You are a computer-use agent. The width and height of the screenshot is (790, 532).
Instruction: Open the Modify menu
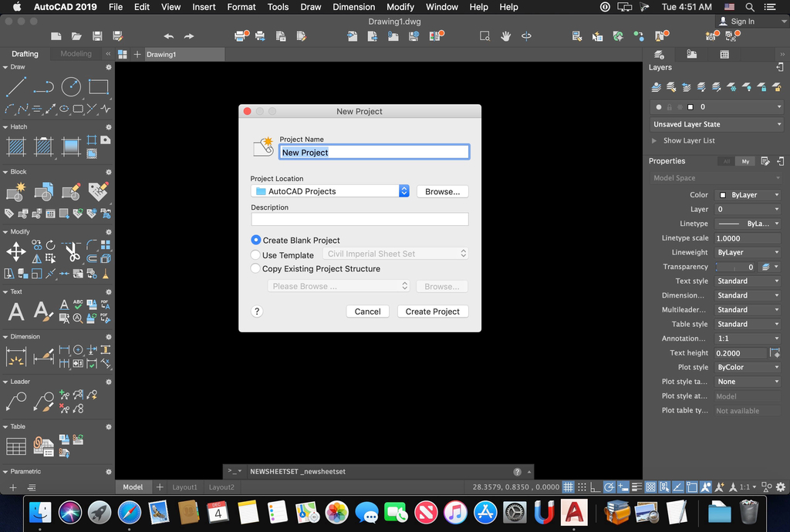[400, 7]
